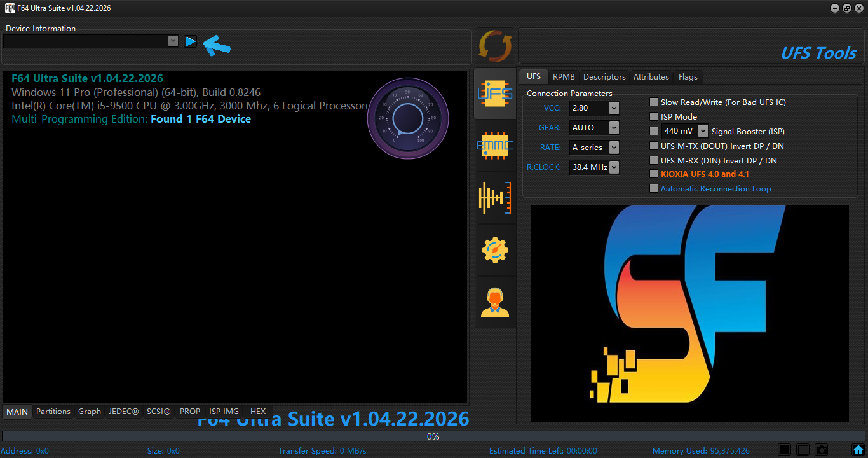Screen dimensions: 868x458
Task: Open the support agent icon
Action: click(495, 303)
